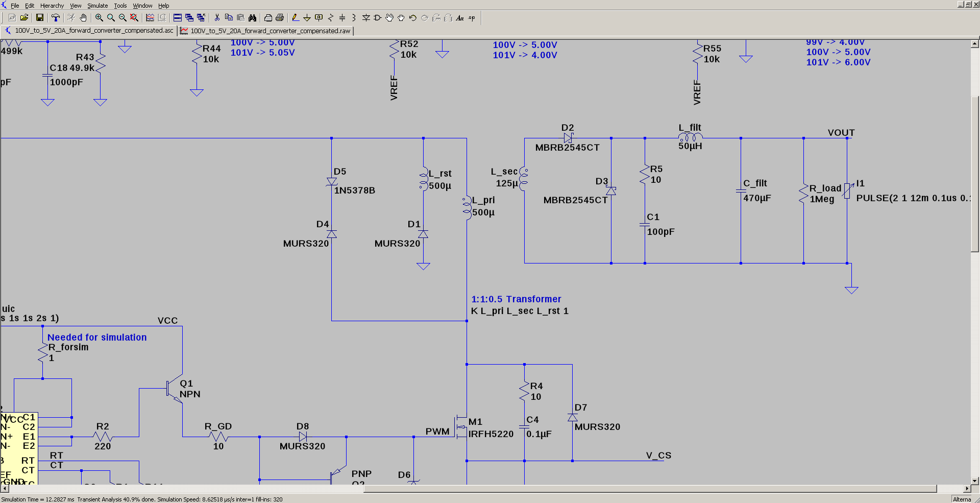Image resolution: width=980 pixels, height=503 pixels.
Task: Click the Undo arrow icon
Action: (x=413, y=18)
